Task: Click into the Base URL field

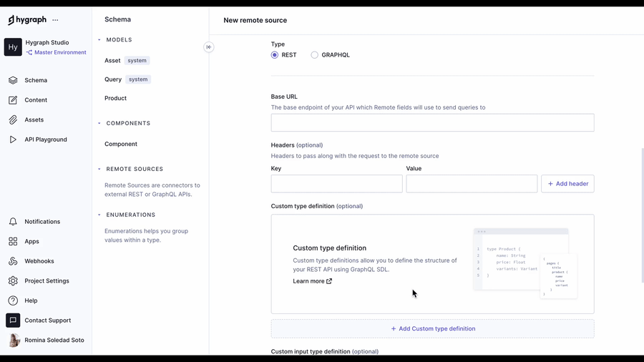Action: click(x=432, y=122)
